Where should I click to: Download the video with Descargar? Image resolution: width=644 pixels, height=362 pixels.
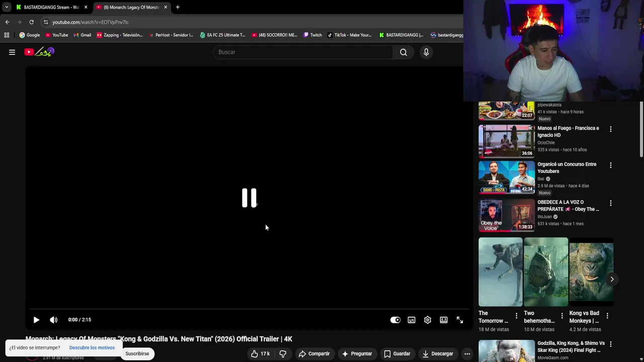438,353
